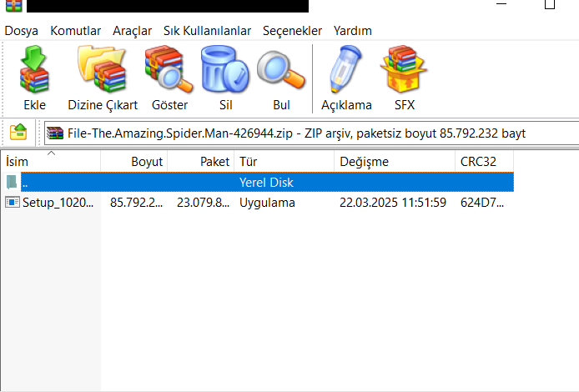Open the Yardım menu
This screenshot has width=579, height=392.
coord(353,31)
